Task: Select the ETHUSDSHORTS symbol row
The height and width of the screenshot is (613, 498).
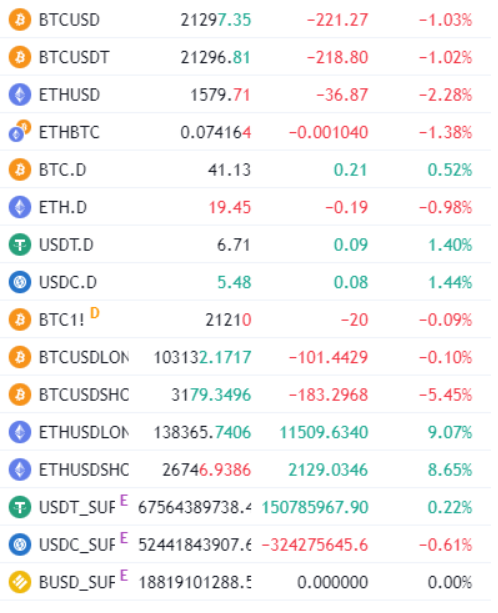Action: [x=245, y=470]
